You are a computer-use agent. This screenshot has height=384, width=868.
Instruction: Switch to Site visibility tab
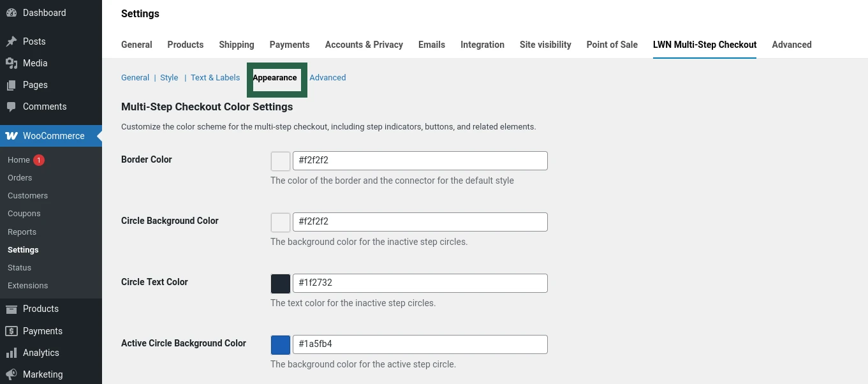click(545, 45)
